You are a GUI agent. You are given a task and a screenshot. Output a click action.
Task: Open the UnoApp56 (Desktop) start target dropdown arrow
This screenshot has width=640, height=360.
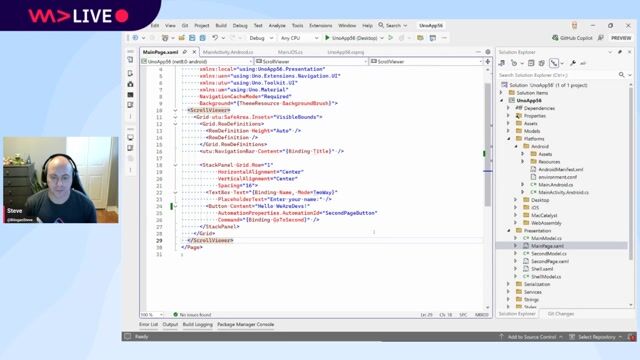[x=382, y=38]
